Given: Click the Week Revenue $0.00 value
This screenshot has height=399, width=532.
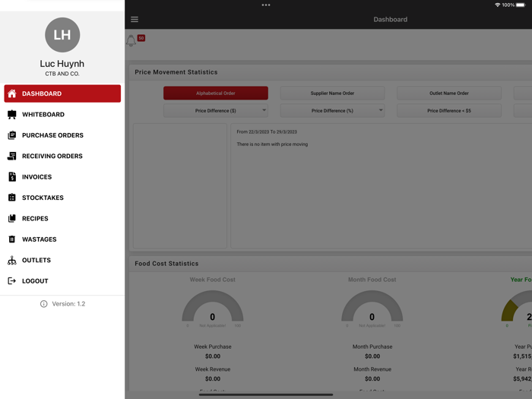Looking at the screenshot, I should coord(213,378).
